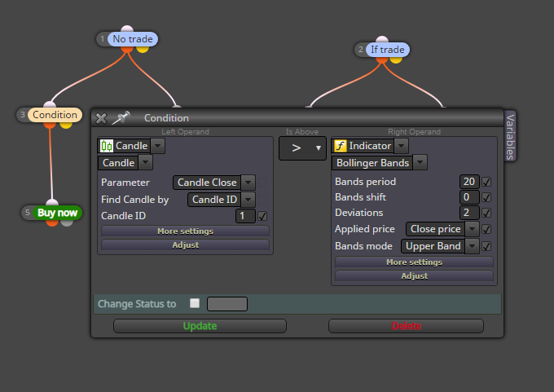Open the Variables side tab
The image size is (554, 392).
(x=510, y=136)
